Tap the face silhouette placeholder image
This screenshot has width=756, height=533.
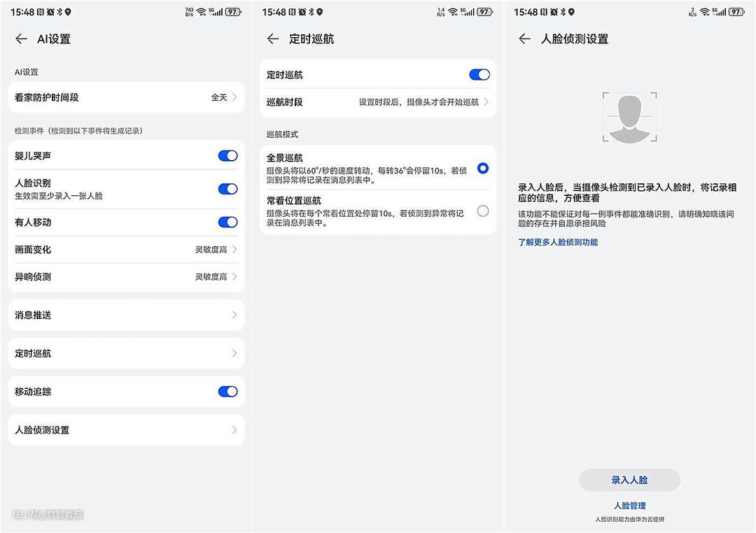[629, 118]
